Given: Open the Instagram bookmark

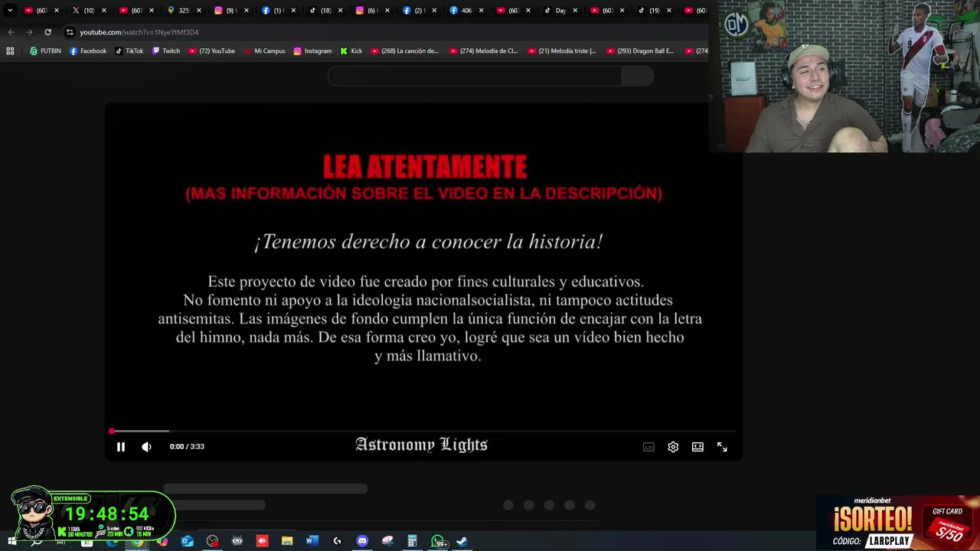Looking at the screenshot, I should [312, 51].
